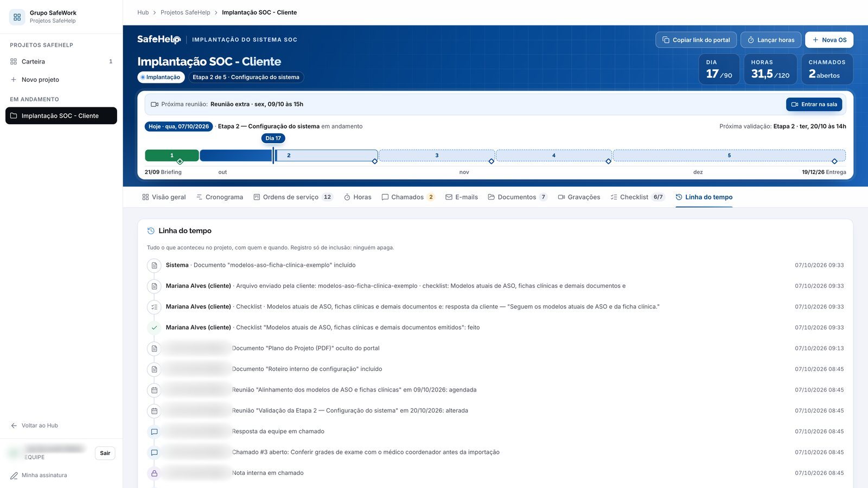The image size is (868, 488).
Task: Select stage 5 timeline segment
Action: pyautogui.click(x=729, y=156)
